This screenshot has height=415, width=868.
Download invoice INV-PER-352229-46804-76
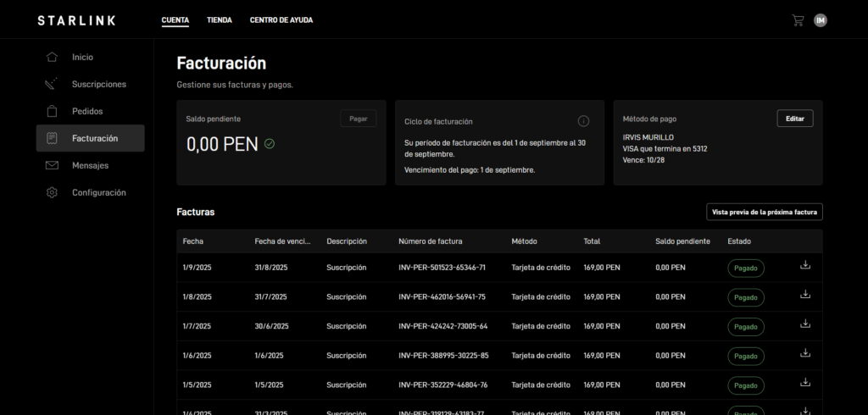(x=805, y=383)
